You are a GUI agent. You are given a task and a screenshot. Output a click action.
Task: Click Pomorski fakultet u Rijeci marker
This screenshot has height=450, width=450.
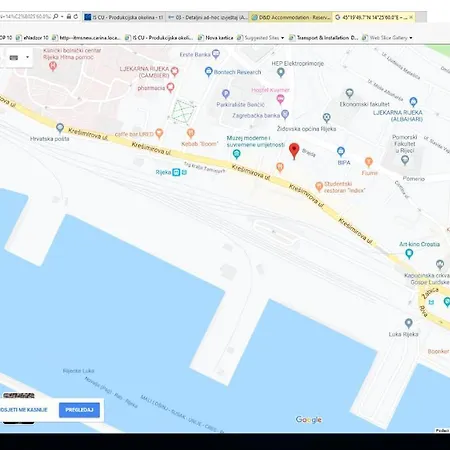tap(405, 160)
